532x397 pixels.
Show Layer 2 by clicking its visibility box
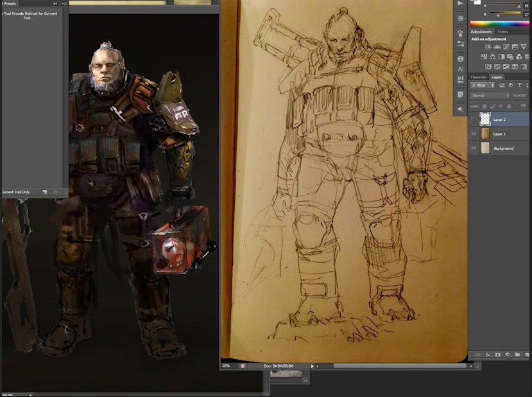pyautogui.click(x=474, y=119)
